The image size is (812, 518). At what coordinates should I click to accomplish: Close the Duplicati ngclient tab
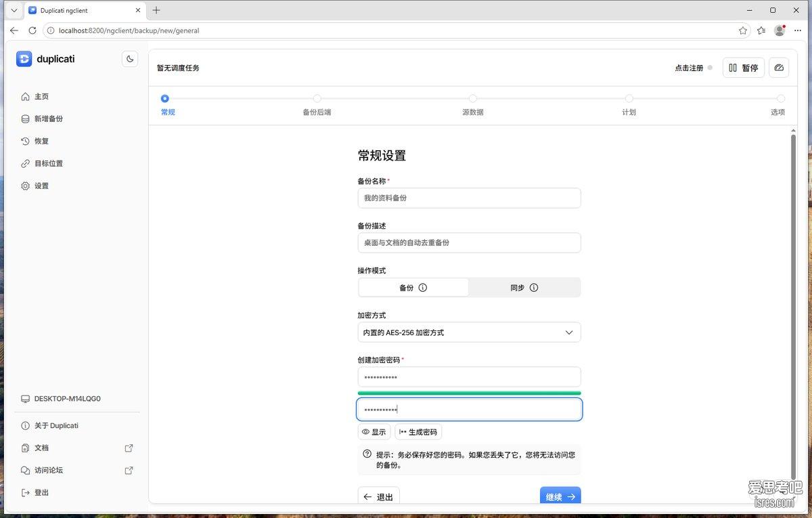(138, 10)
